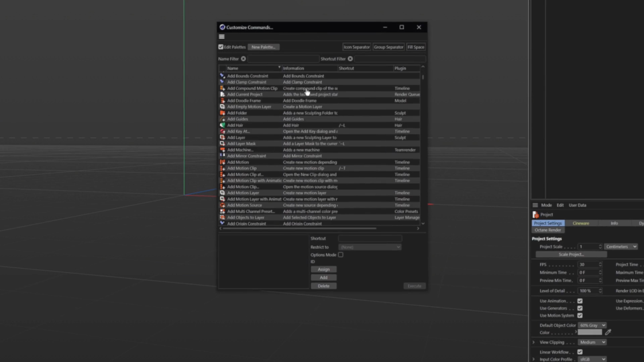Toggle Use Generators checkbox

(x=580, y=308)
